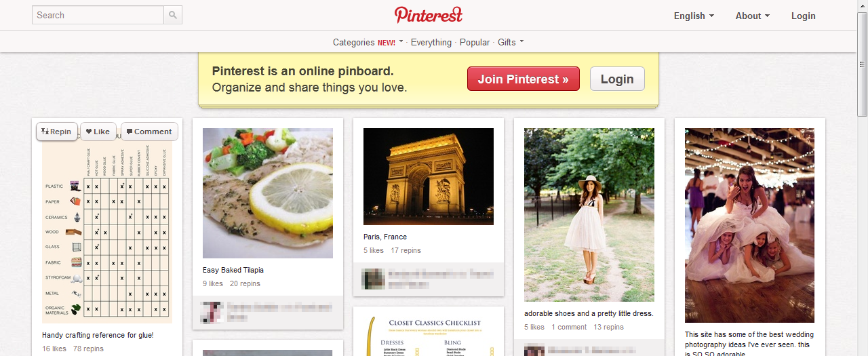This screenshot has height=356, width=868.
Task: Click the 'Pinterest is an online pinboard.' heading
Action: [x=303, y=71]
